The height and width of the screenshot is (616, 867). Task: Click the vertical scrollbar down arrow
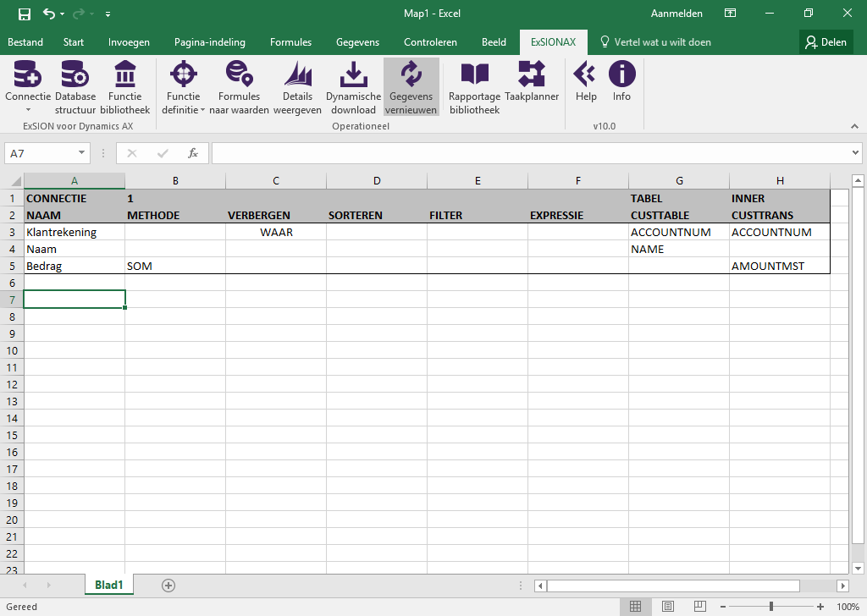point(858,568)
